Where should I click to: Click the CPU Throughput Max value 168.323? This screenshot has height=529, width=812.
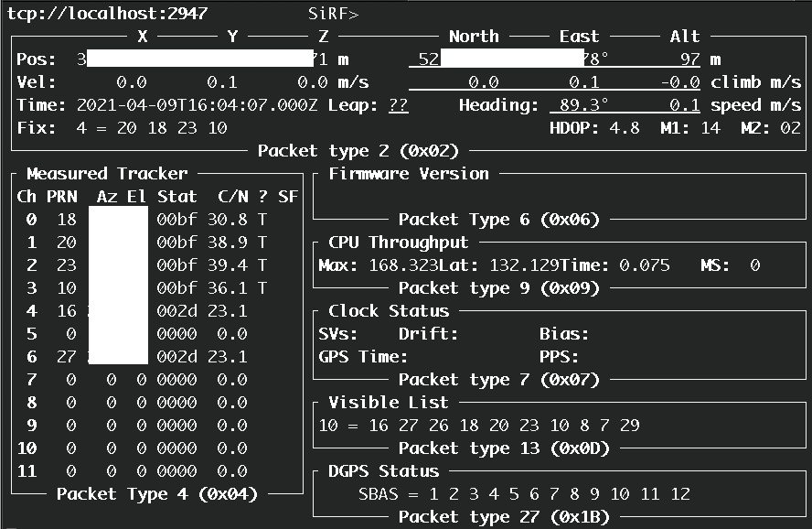403,265
